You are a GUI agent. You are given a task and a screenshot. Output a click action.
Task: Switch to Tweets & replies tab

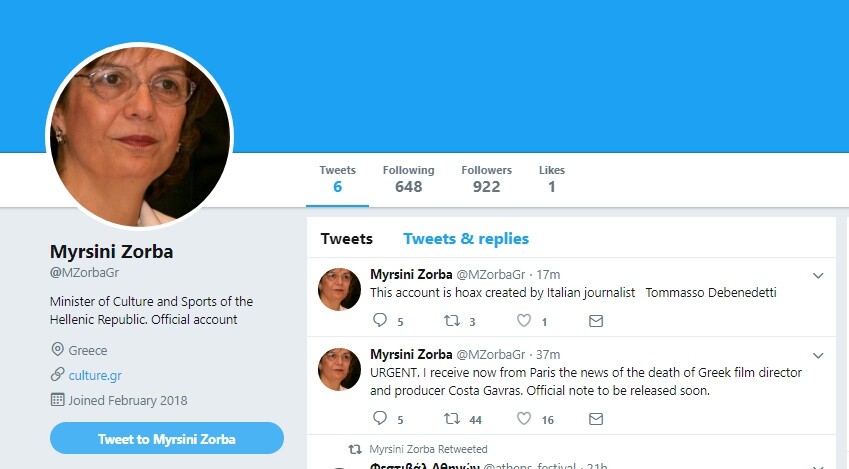tap(466, 239)
